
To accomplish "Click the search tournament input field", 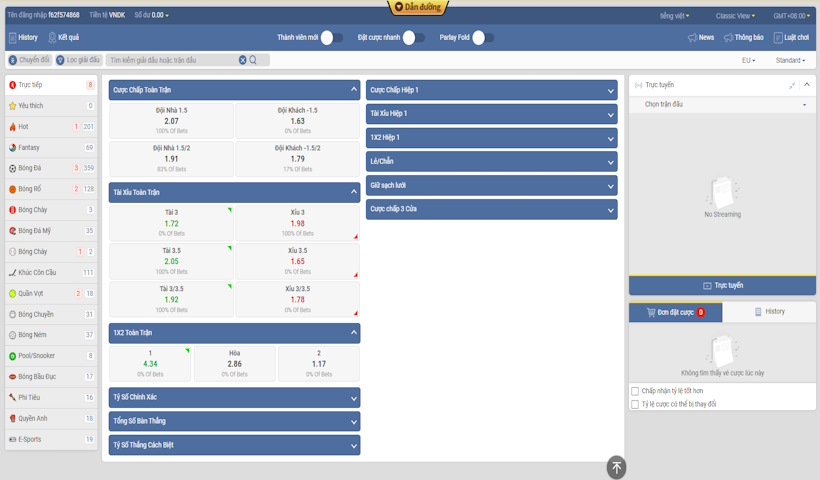I will [x=173, y=60].
